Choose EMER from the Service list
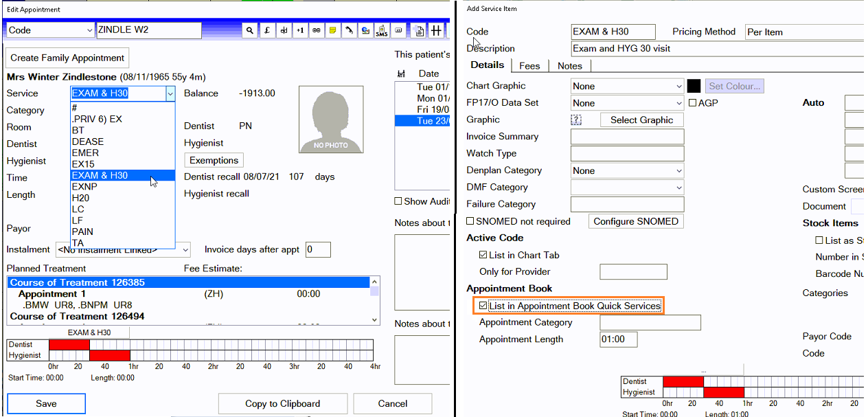 point(123,153)
